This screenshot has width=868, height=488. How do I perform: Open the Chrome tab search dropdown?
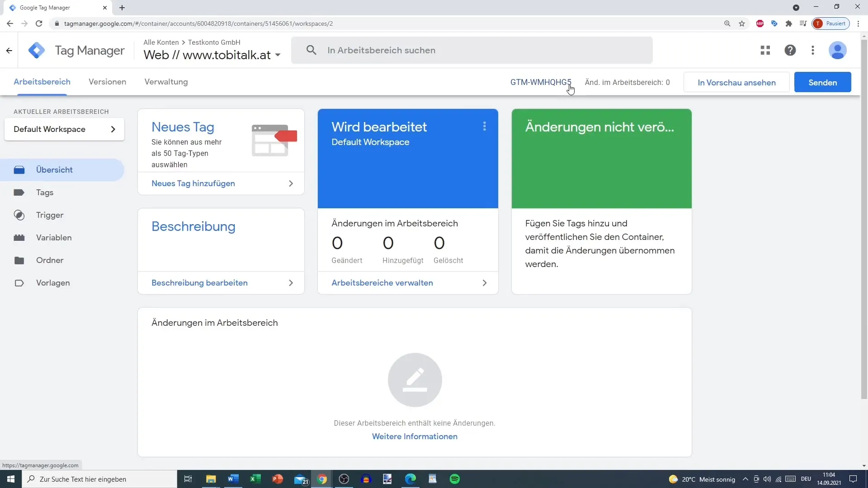point(796,8)
